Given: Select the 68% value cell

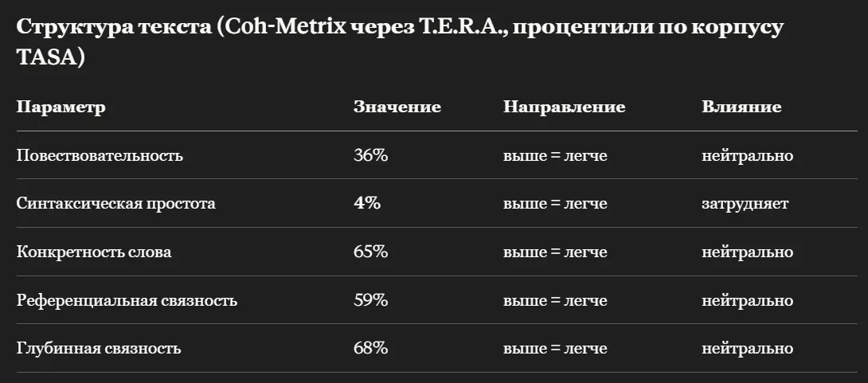Looking at the screenshot, I should coord(371,348).
